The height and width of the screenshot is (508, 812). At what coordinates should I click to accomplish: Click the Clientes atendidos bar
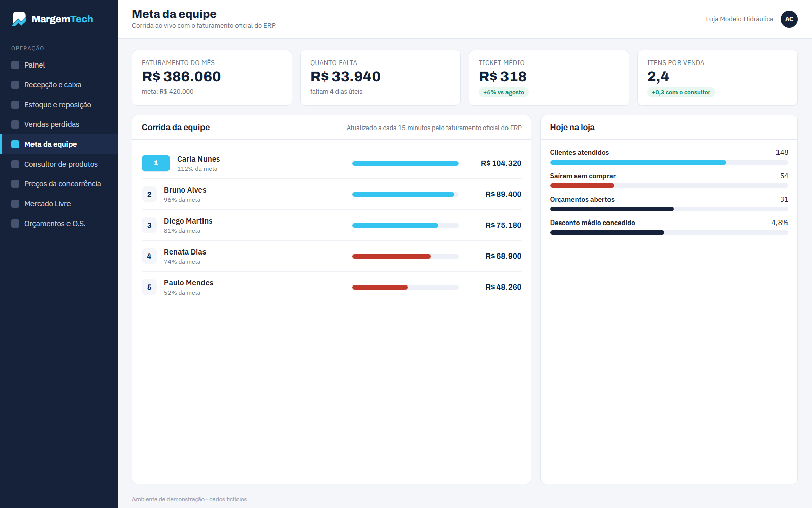click(x=669, y=163)
